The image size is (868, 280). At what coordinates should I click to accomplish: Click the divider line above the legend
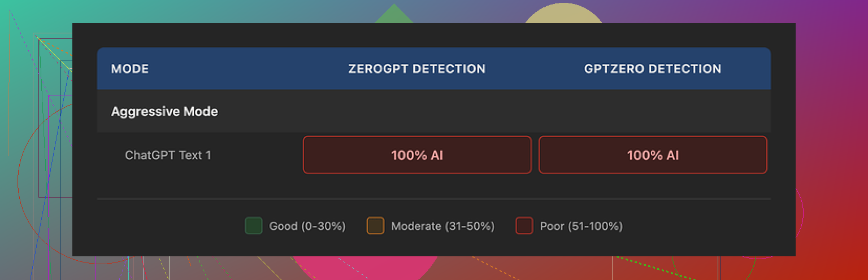coord(433,199)
